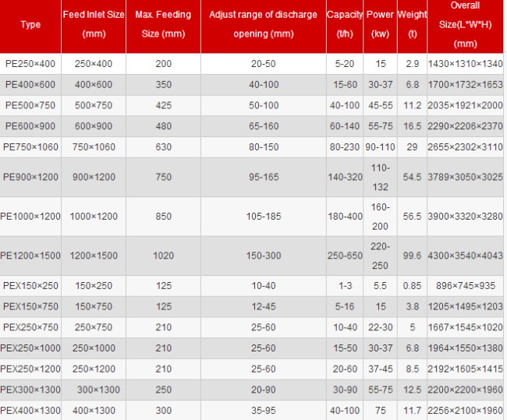
Task: Click the Power (kw) column header
Action: click(x=380, y=25)
